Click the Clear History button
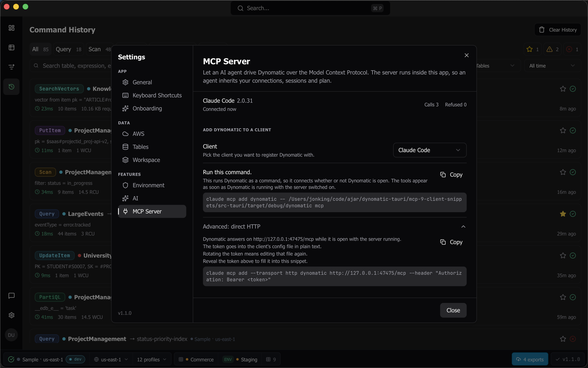The width and height of the screenshot is (588, 368). (x=558, y=30)
